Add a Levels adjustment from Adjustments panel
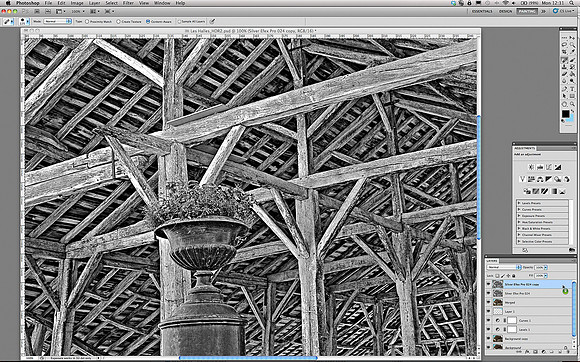This screenshot has height=362, width=580. (540, 168)
